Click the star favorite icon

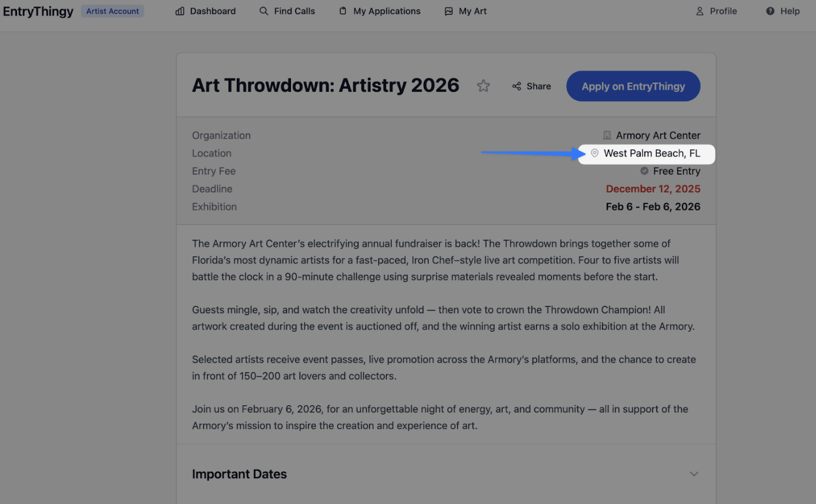tap(483, 86)
